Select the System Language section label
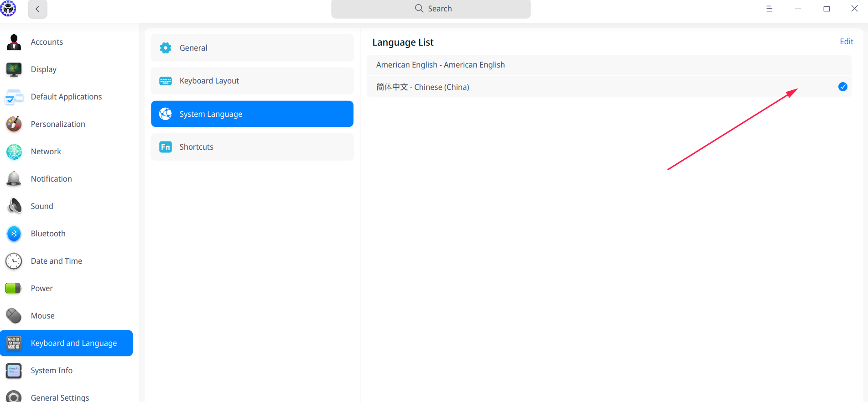This screenshot has height=402, width=868. pos(211,114)
